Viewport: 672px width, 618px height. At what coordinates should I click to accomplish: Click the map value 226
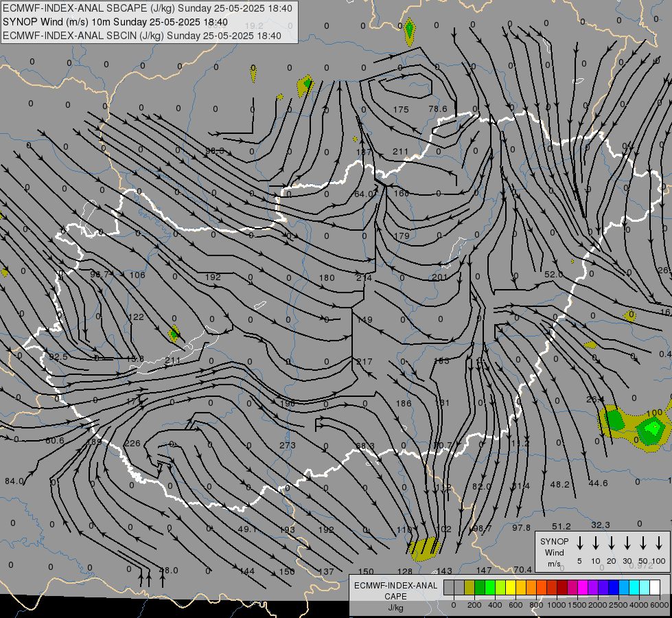[x=132, y=444]
